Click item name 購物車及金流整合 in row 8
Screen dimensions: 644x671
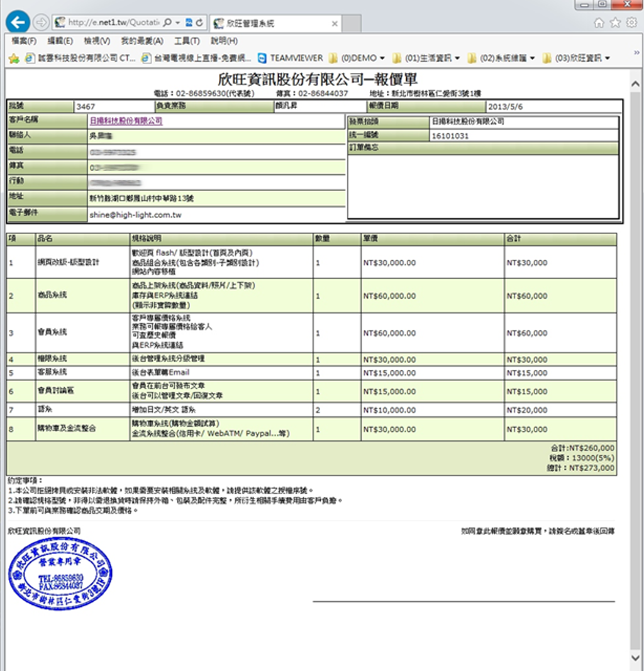tap(67, 428)
